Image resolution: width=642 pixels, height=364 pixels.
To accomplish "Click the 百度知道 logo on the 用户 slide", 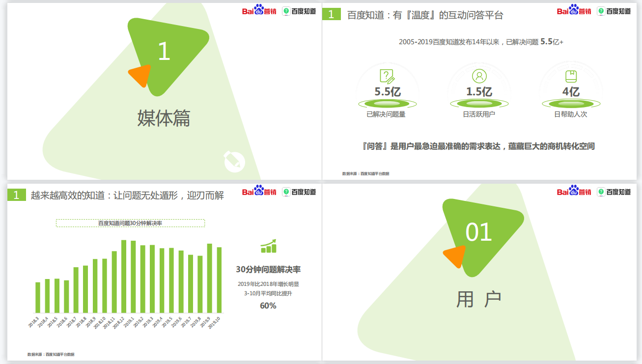I will tap(614, 192).
